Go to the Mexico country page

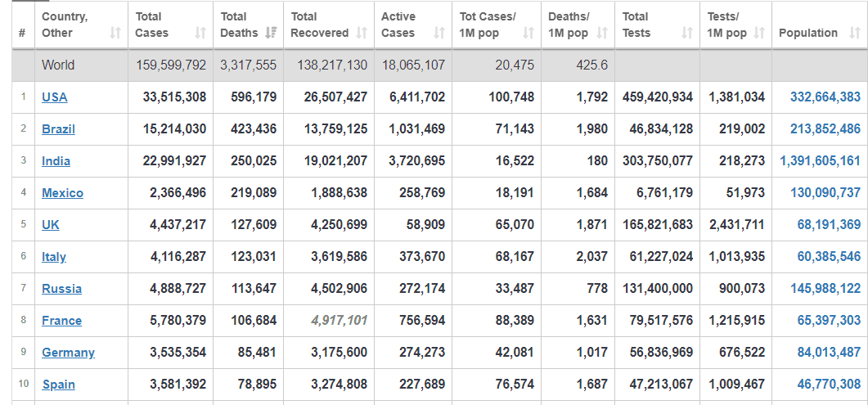coord(62,193)
